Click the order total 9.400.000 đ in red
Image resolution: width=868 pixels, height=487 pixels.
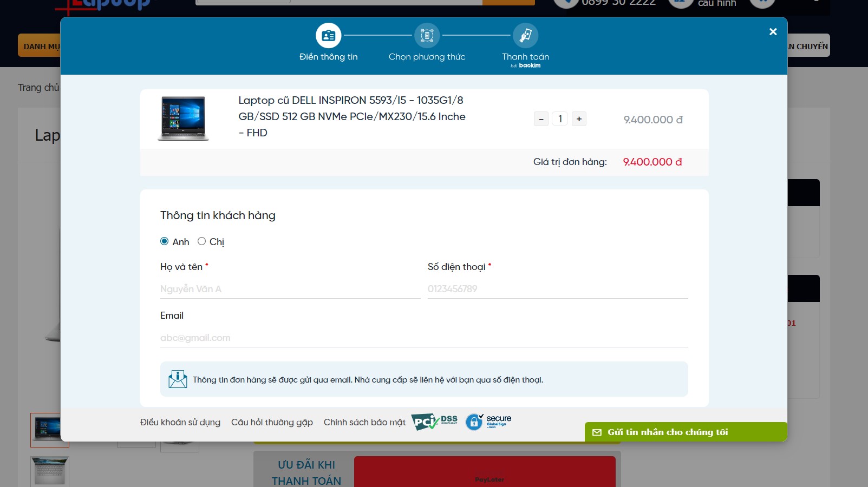click(x=652, y=162)
